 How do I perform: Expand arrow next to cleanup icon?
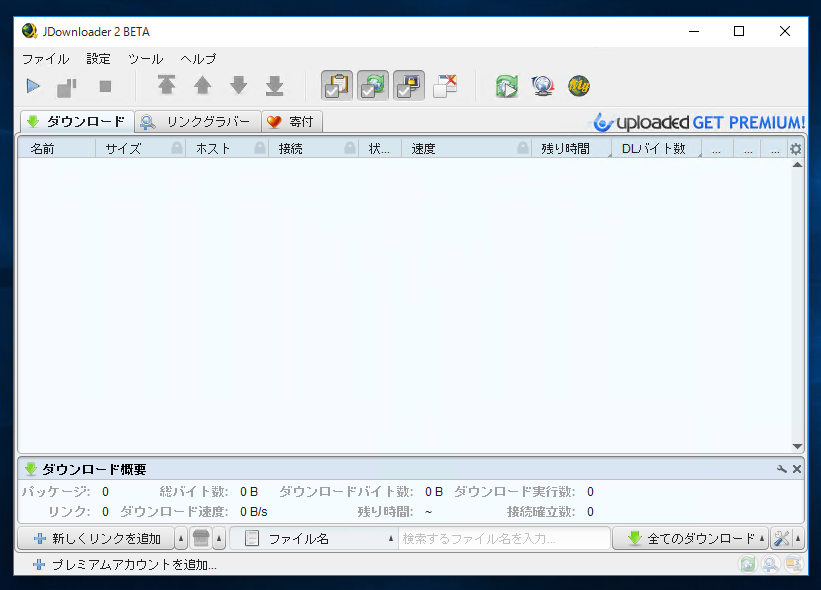point(219,538)
